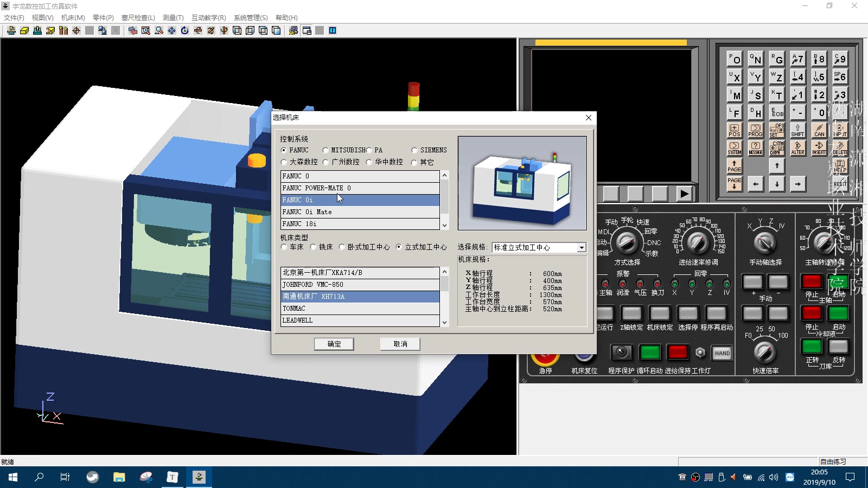Open the 互动教学(R) menu
The width and height of the screenshot is (868, 488).
click(x=208, y=17)
